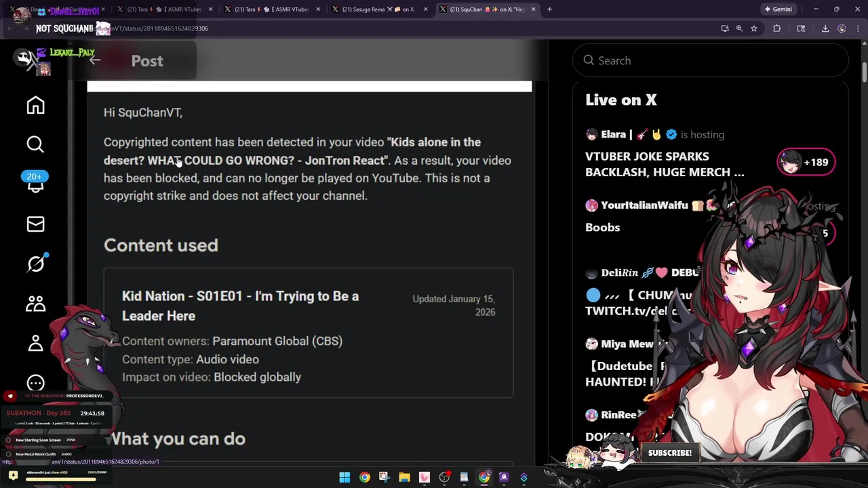Open the purple ghost app on taskbar
The image size is (868, 488).
pos(504,477)
